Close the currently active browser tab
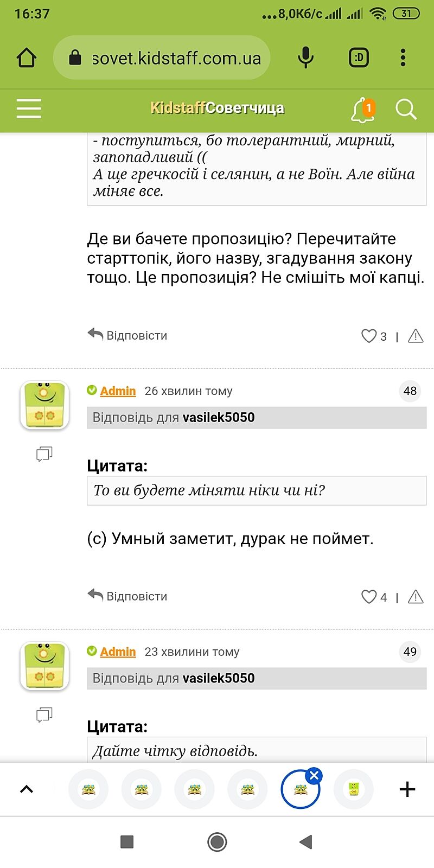Image resolution: width=434 pixels, height=868 pixels. 314,776
